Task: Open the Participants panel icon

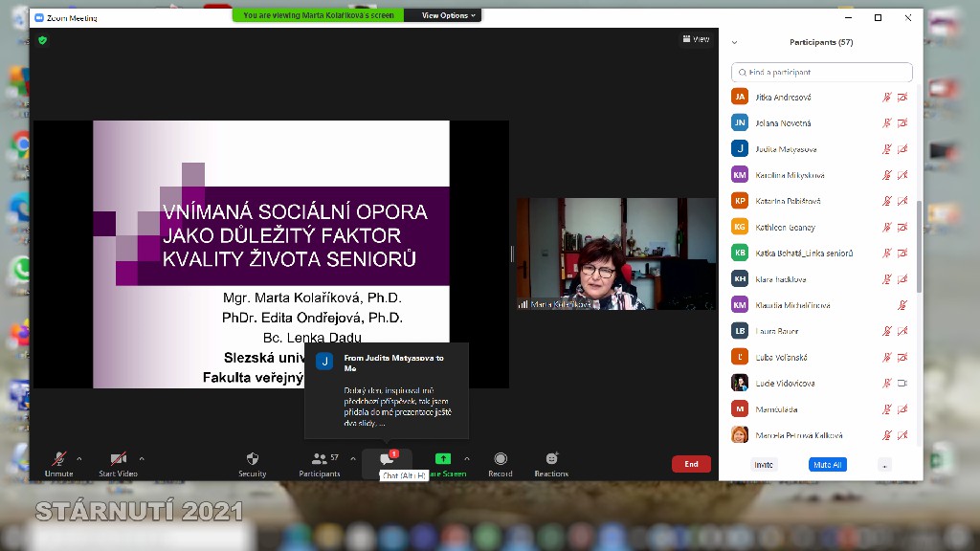Action: (319, 460)
